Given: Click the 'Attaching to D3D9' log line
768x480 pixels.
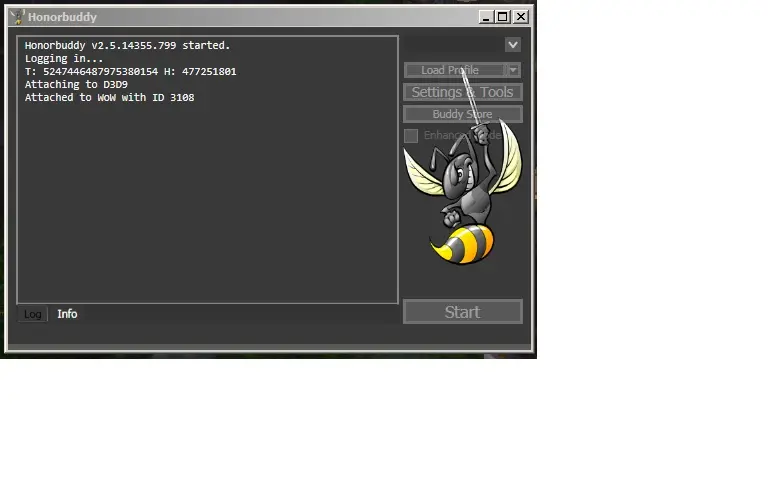Looking at the screenshot, I should click(76, 85).
